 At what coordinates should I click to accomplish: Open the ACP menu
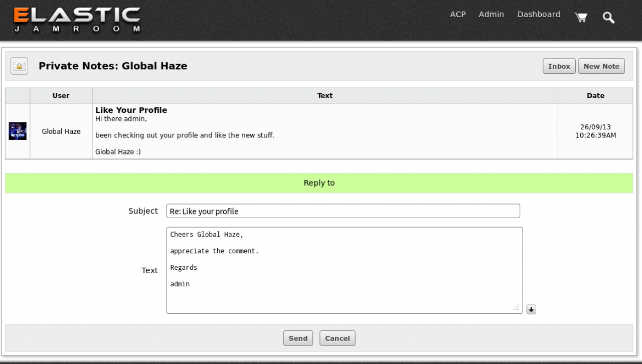pos(458,15)
